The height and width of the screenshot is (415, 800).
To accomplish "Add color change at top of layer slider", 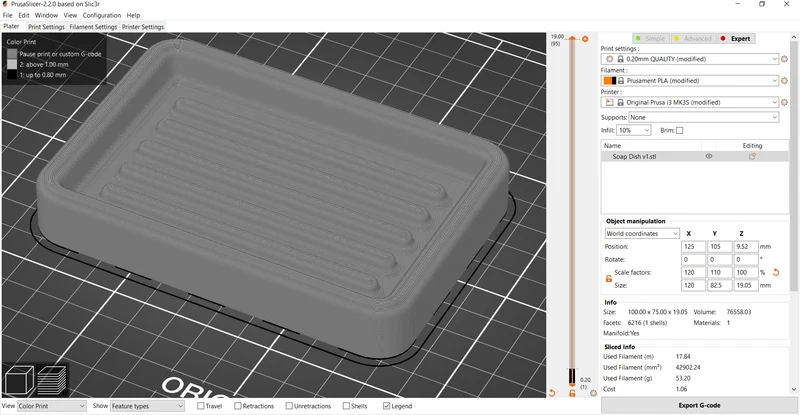I will [585, 39].
